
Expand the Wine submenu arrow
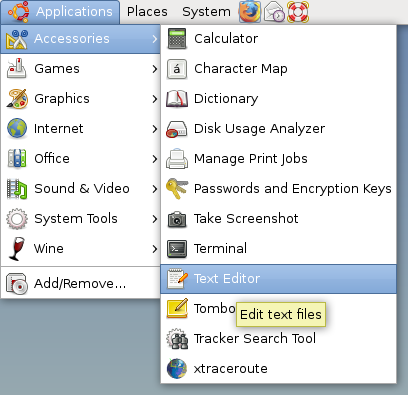[x=154, y=249]
